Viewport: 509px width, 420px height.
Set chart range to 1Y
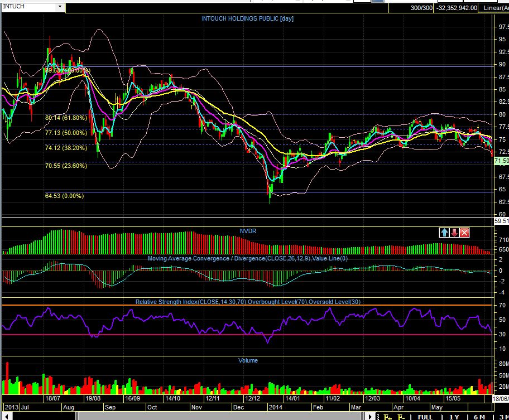click(454, 417)
